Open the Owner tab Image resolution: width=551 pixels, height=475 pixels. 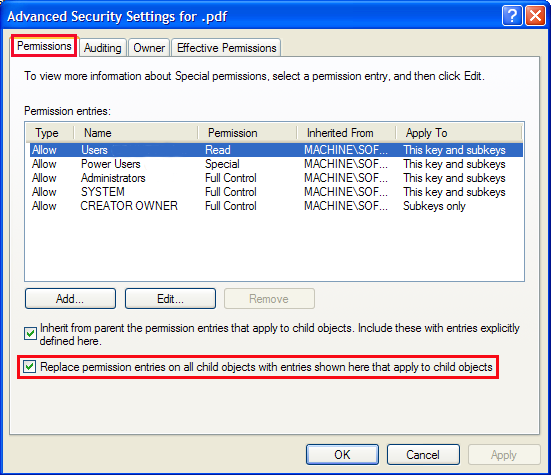click(149, 47)
